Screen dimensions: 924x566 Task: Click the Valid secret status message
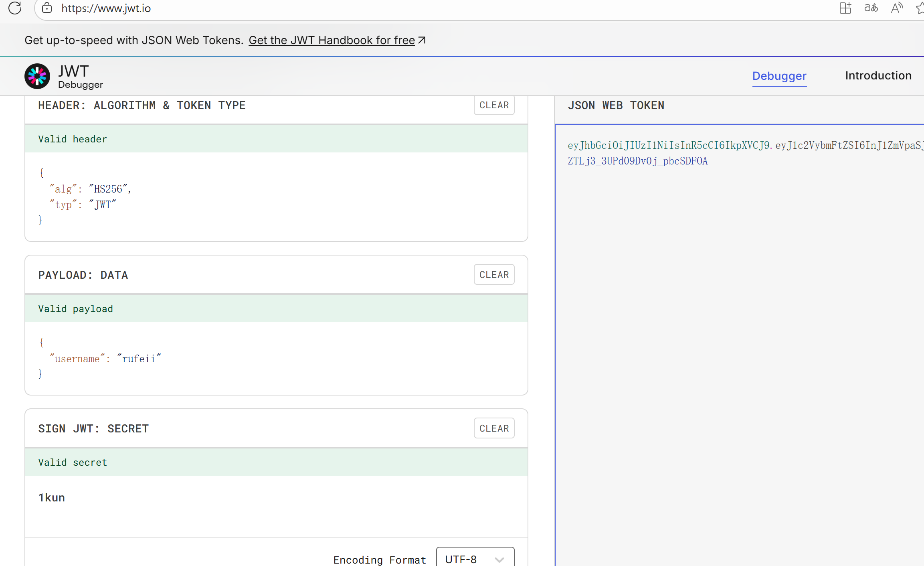tap(73, 463)
